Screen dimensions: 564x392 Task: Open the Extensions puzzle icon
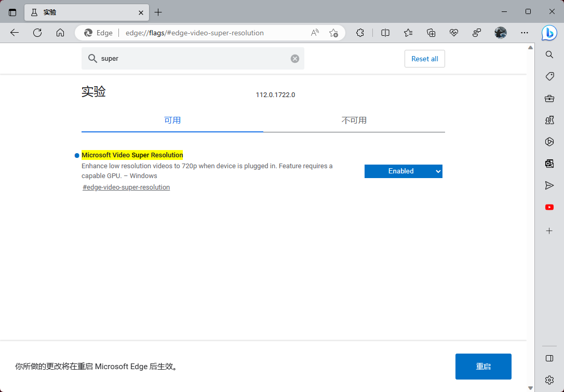click(360, 33)
